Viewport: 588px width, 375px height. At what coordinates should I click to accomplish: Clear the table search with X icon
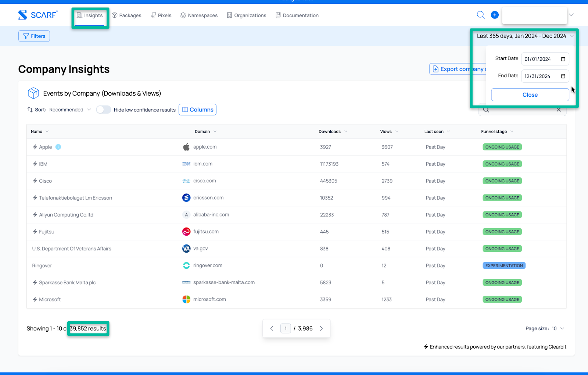coord(559,110)
